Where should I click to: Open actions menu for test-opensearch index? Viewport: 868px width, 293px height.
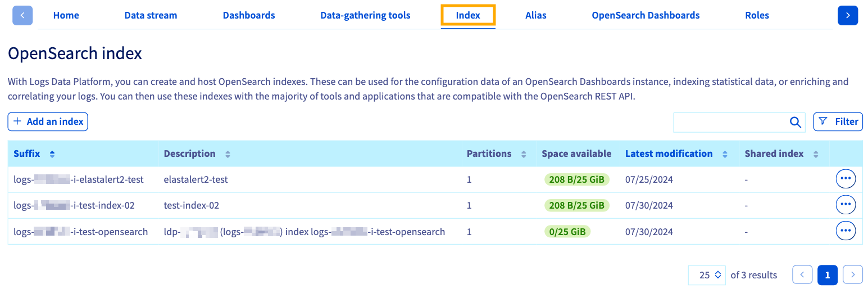pyautogui.click(x=846, y=231)
